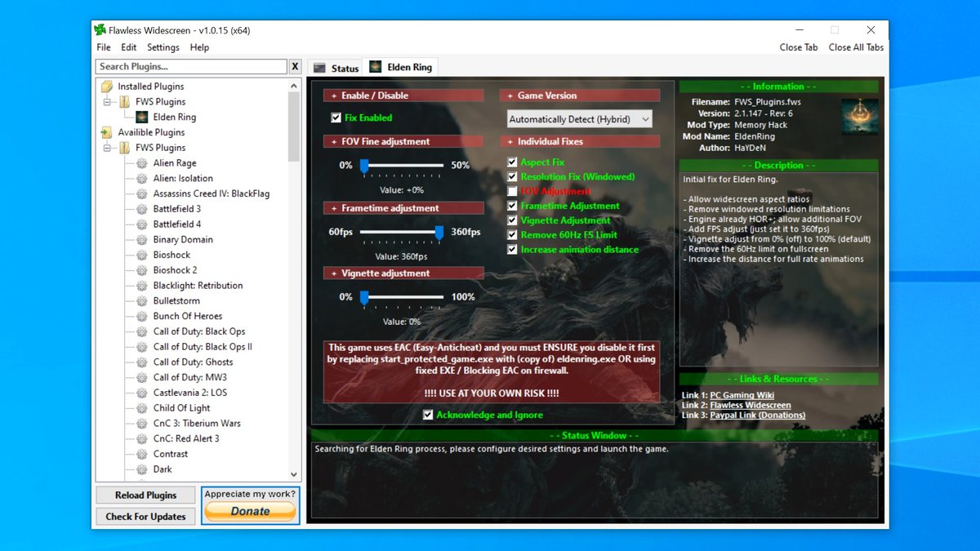Screen dimensions: 980x551
Task: Click inside the Search Plugins field
Action: (191, 66)
